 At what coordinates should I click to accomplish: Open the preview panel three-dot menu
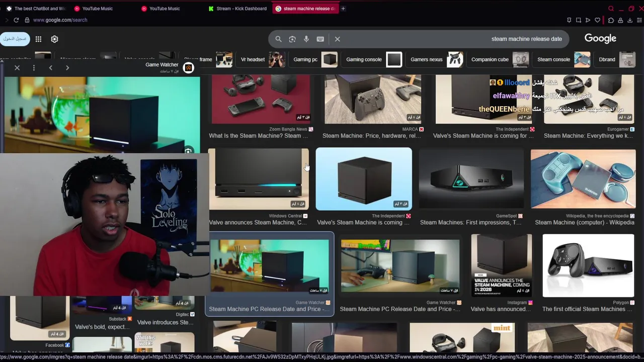click(x=34, y=68)
